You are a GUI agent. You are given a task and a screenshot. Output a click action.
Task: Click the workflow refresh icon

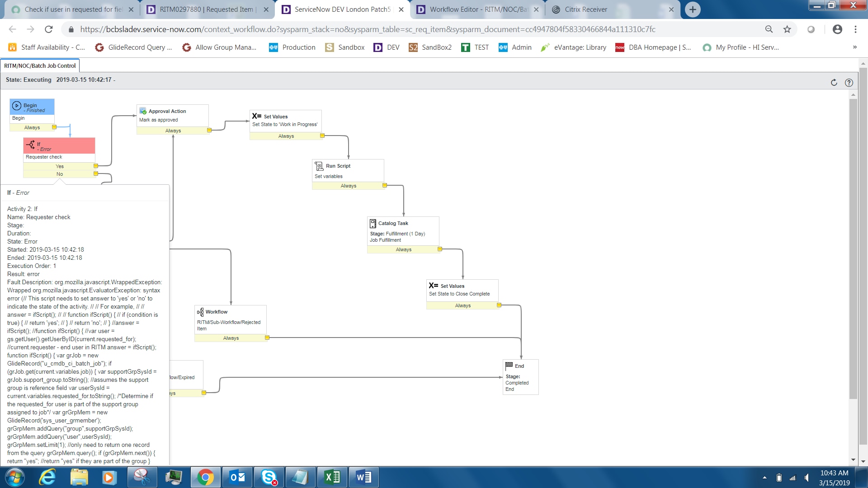[x=834, y=82]
